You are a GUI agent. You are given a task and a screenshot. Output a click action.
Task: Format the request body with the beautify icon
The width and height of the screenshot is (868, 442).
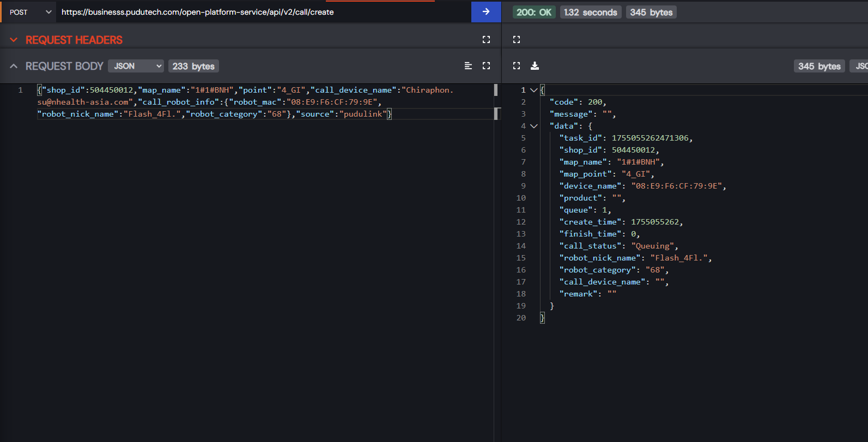(468, 65)
